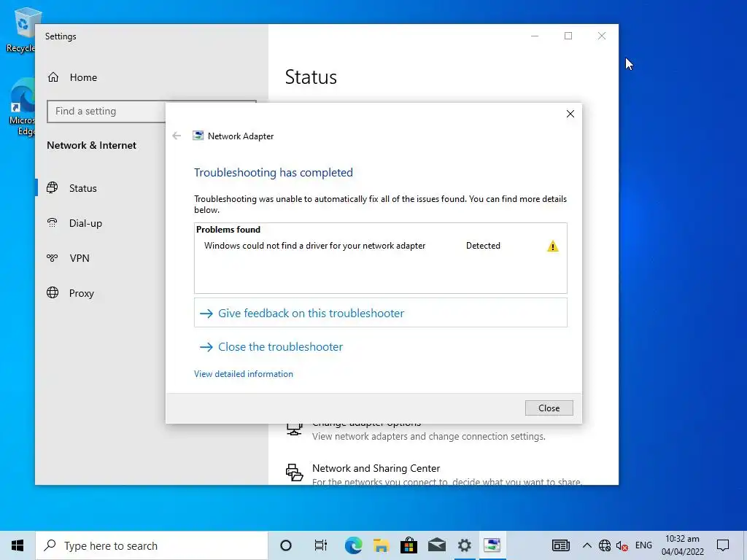Screen dimensions: 747x560
Task: Open the Action Center notifications icon
Action: tap(723, 545)
